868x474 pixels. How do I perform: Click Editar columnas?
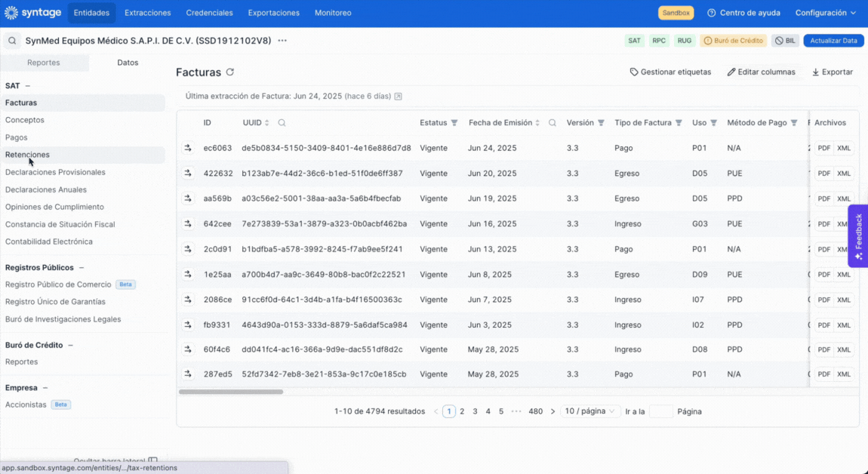[761, 72]
